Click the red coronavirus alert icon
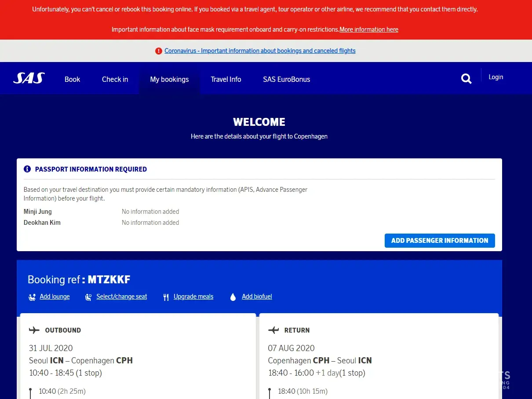Screen dimensions: 532x399 tap(159, 51)
